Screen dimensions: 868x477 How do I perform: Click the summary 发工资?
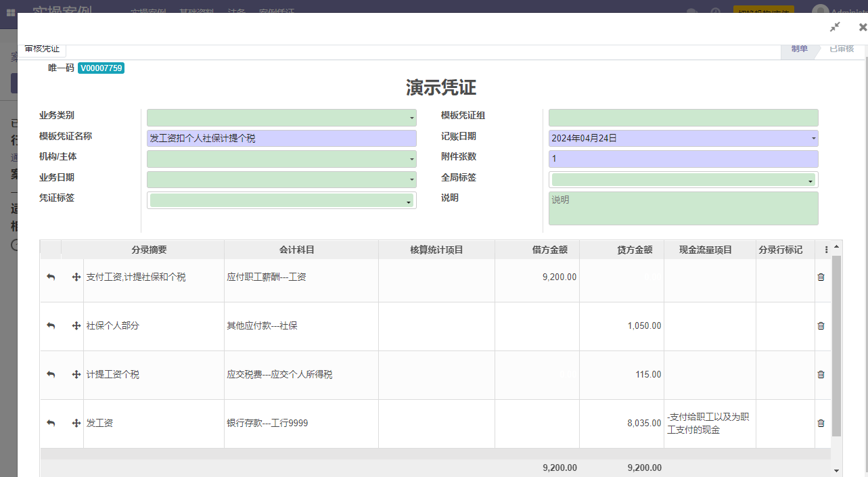point(99,423)
